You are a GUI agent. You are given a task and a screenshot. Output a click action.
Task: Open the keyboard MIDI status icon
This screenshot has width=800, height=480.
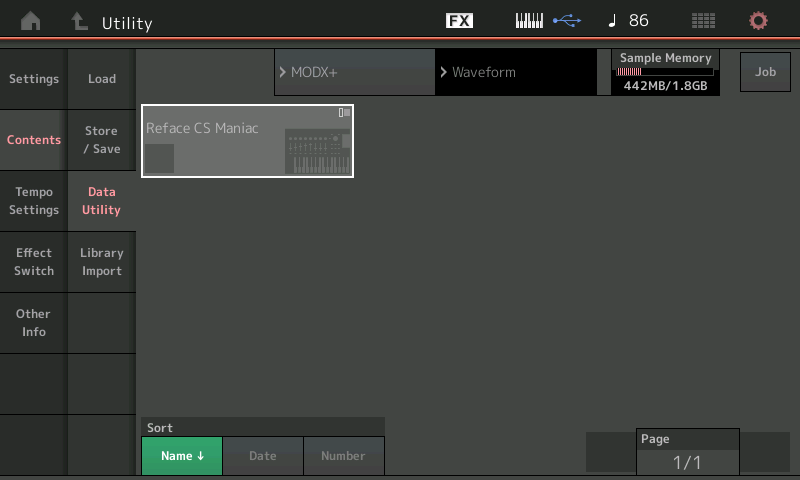529,21
